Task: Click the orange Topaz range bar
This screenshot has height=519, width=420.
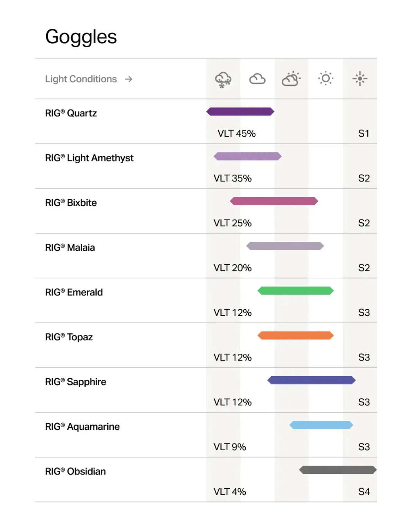Action: [x=295, y=335]
